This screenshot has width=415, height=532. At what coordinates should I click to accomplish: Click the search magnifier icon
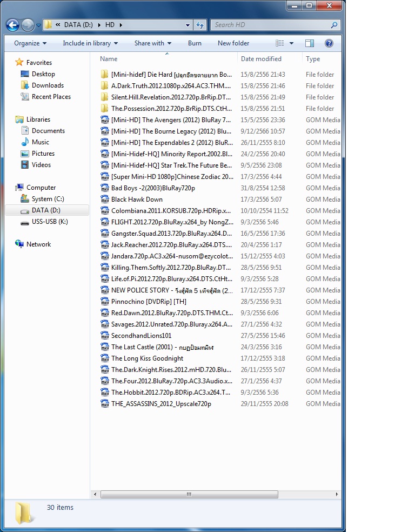point(334,25)
